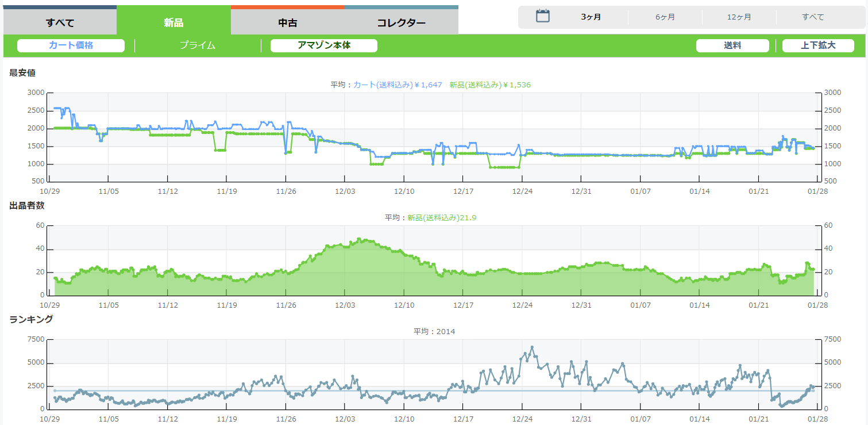Toggle the カート価格 filter
The image size is (868, 425).
tap(71, 45)
